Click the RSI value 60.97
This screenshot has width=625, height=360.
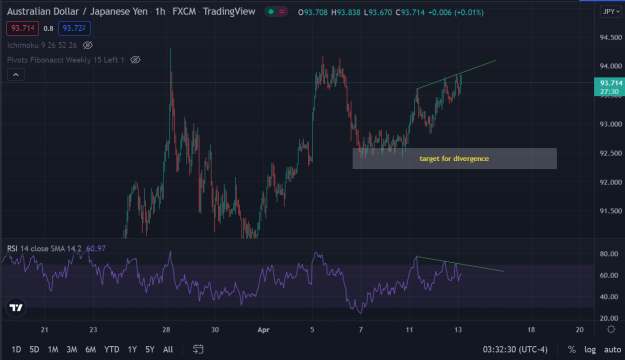tap(96, 248)
